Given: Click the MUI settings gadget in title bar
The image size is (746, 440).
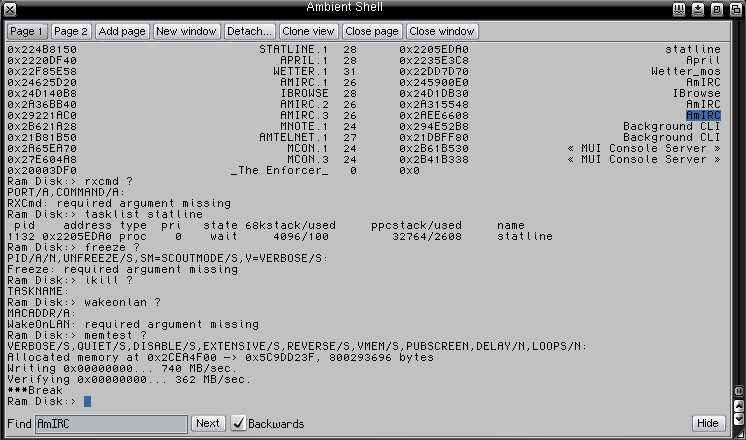Looking at the screenshot, I should pos(679,10).
